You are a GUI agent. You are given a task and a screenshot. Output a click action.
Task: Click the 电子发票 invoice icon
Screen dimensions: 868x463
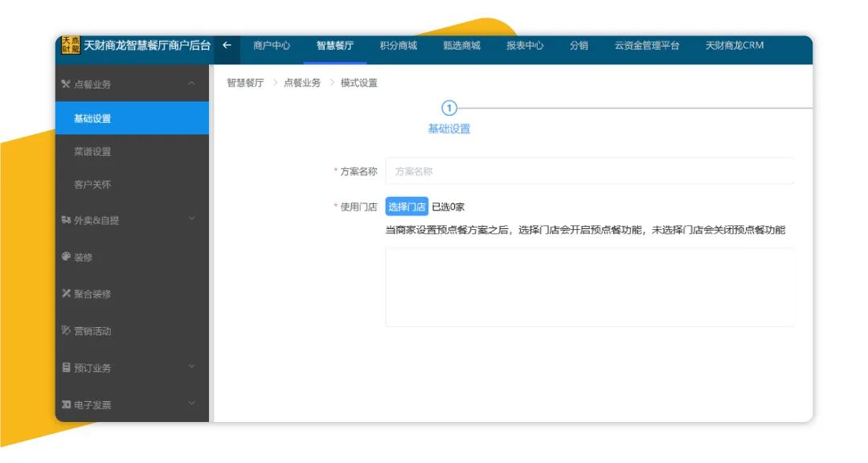point(66,405)
